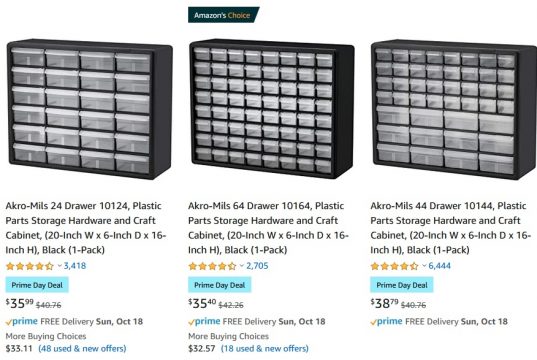Open the 24 Drawer cabinet product image
This screenshot has height=360, width=537.
89,109
